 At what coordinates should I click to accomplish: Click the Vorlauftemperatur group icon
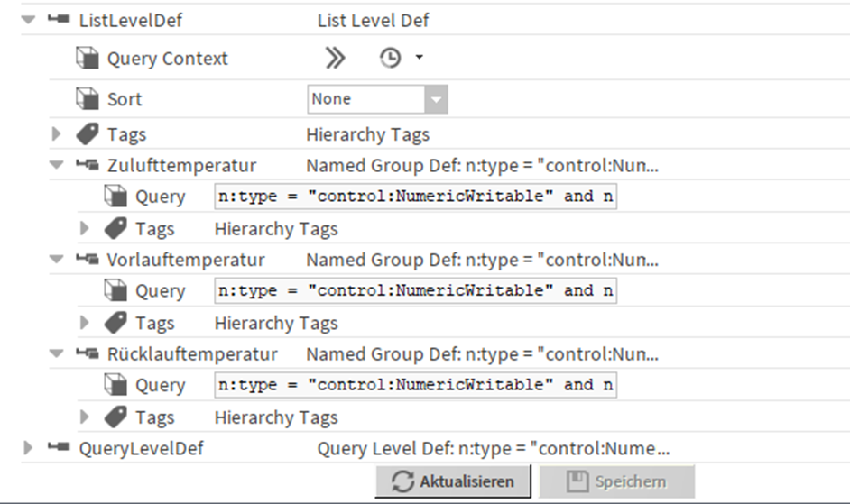pyautogui.click(x=88, y=260)
